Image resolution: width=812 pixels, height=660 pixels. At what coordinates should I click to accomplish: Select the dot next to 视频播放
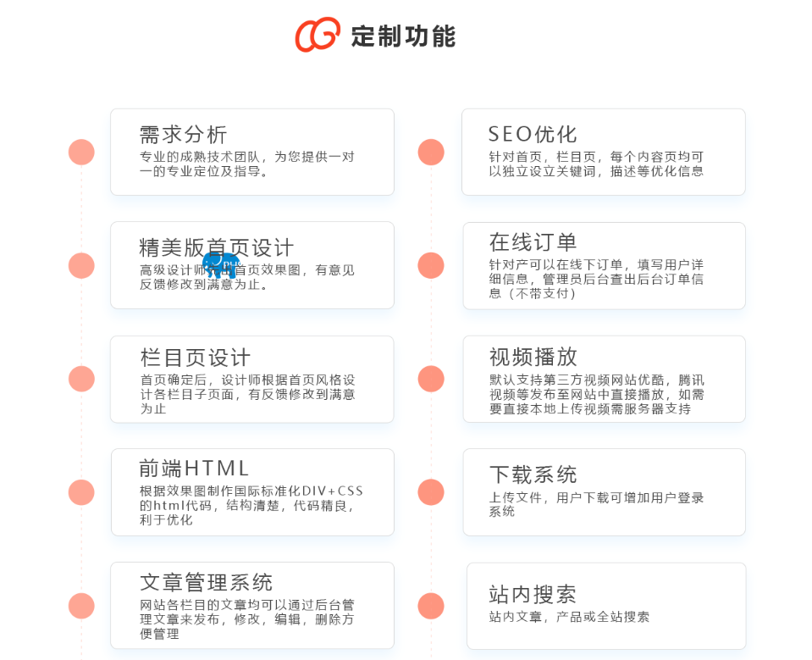click(431, 379)
